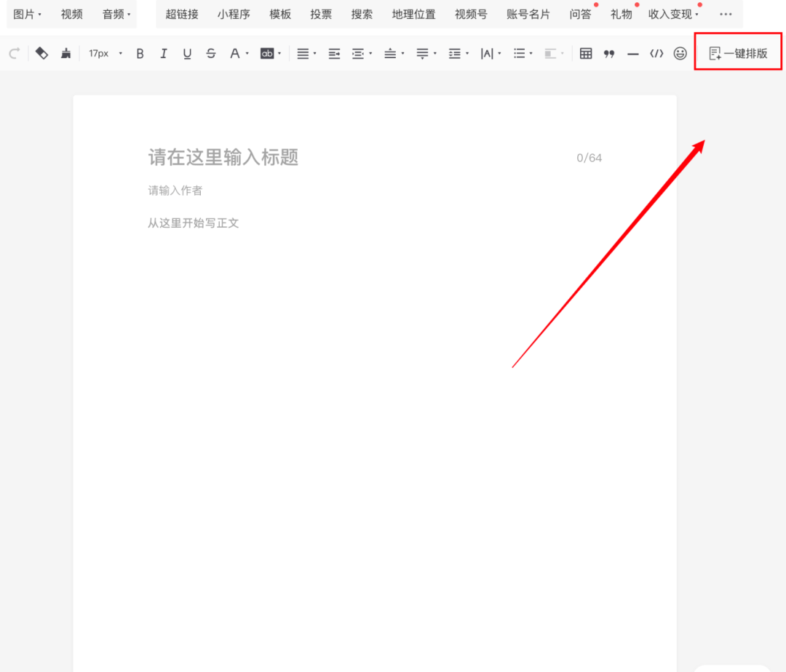Screen dimensions: 786x672
Task: Toggle italic formatting
Action: pyautogui.click(x=163, y=53)
